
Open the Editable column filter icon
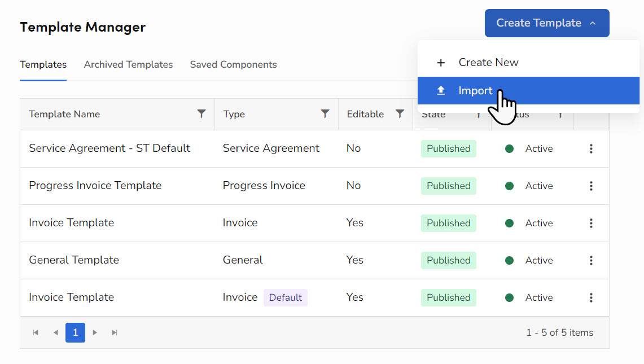(x=401, y=114)
